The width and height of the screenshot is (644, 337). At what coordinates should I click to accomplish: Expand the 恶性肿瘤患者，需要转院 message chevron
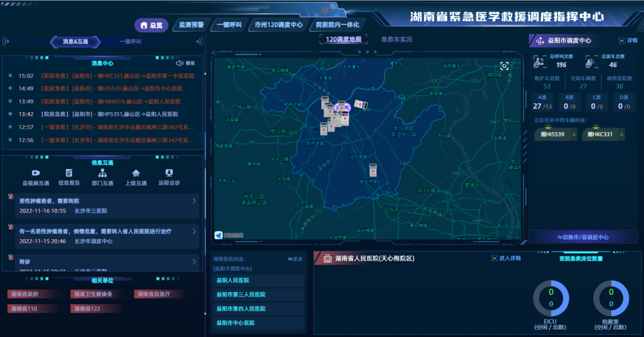194,201
